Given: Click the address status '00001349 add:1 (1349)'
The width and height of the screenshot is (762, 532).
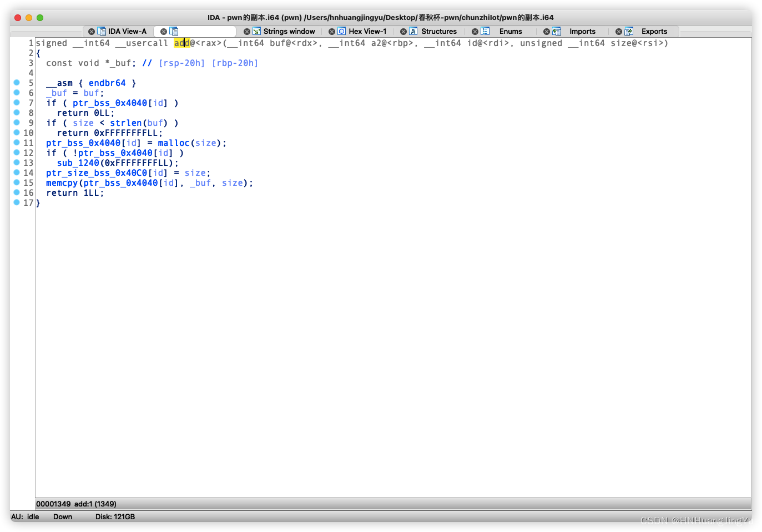Looking at the screenshot, I should coord(77,504).
